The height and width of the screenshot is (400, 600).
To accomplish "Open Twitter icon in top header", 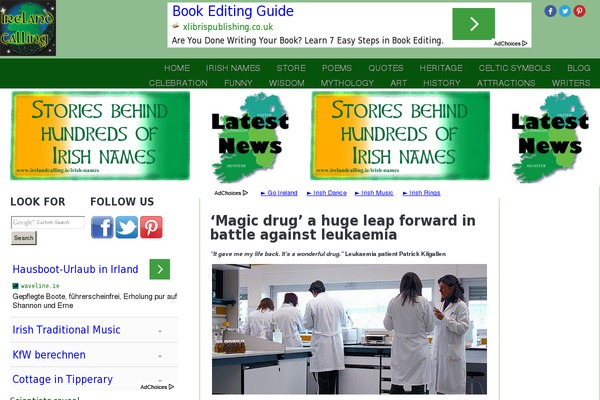I will [565, 11].
